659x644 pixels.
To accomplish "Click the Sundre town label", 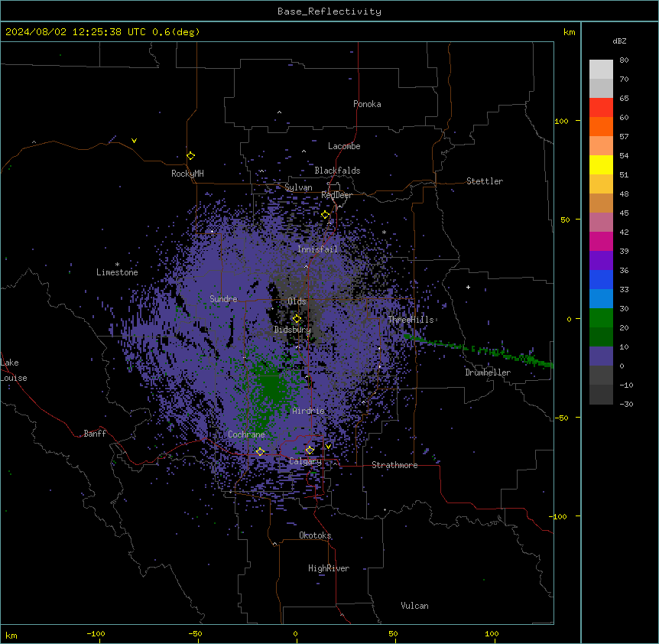I will tap(223, 299).
